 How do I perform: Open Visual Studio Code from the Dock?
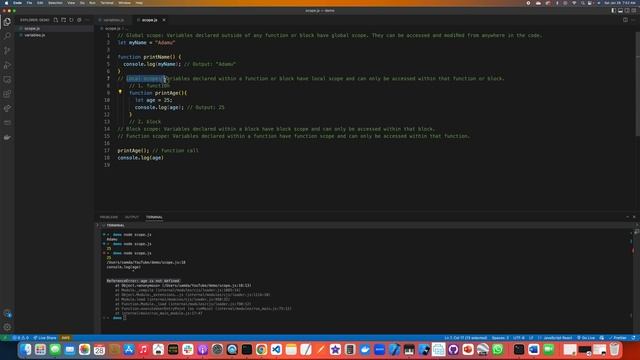[276, 349]
